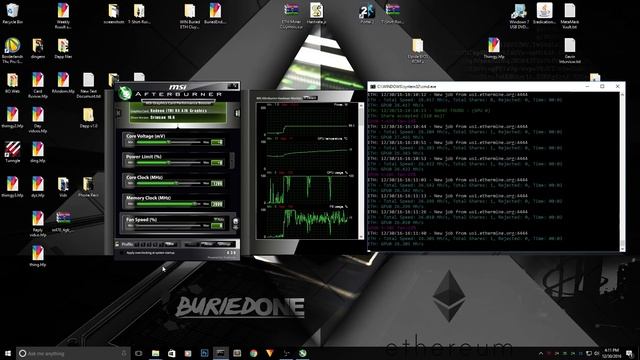Toggle Apply overclocking at system startup
The width and height of the screenshot is (640, 360).
pyautogui.click(x=122, y=253)
